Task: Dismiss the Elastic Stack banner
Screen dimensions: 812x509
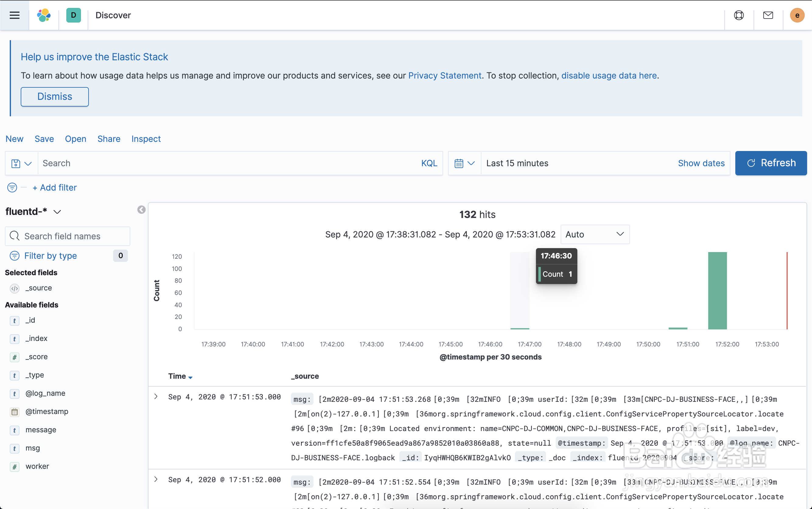Action: click(54, 97)
